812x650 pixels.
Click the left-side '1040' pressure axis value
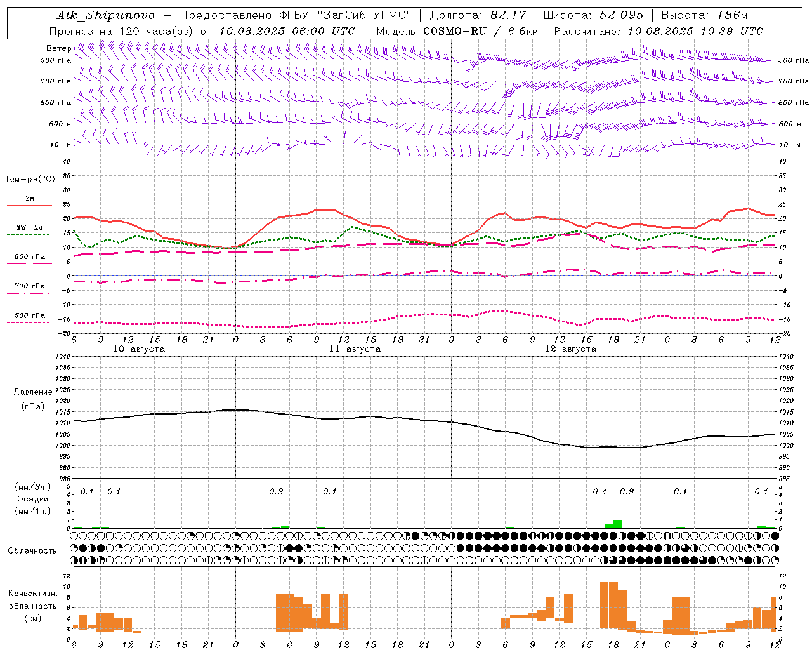(63, 356)
